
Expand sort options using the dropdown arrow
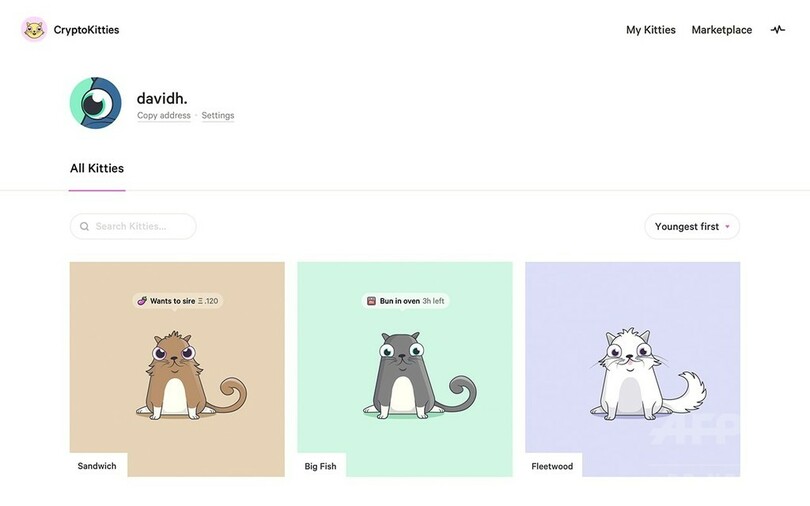(727, 227)
